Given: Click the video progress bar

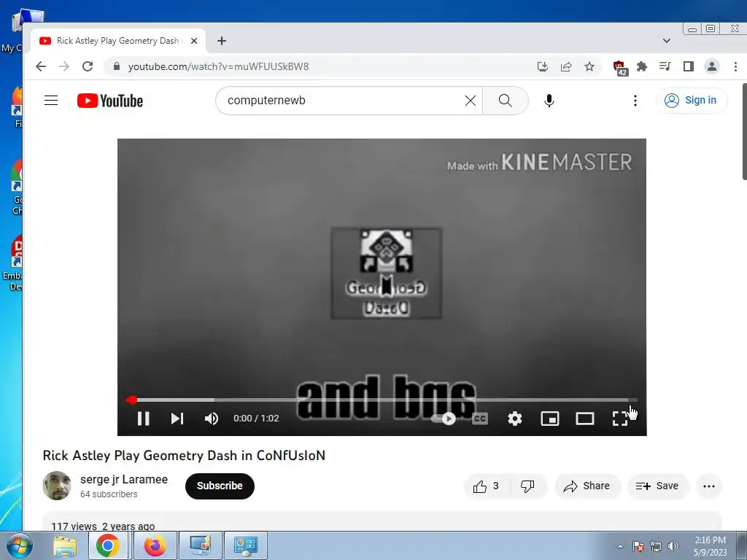Looking at the screenshot, I should (x=382, y=400).
